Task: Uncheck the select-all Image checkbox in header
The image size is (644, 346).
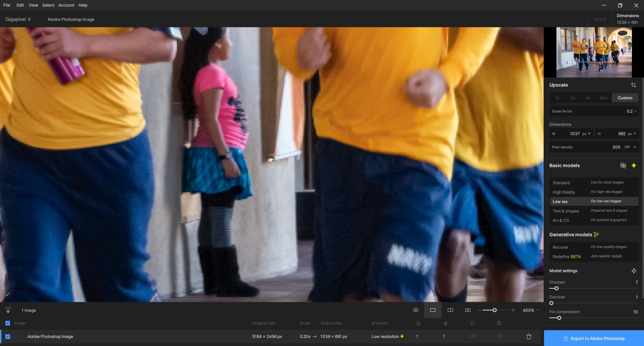Action: (8, 323)
